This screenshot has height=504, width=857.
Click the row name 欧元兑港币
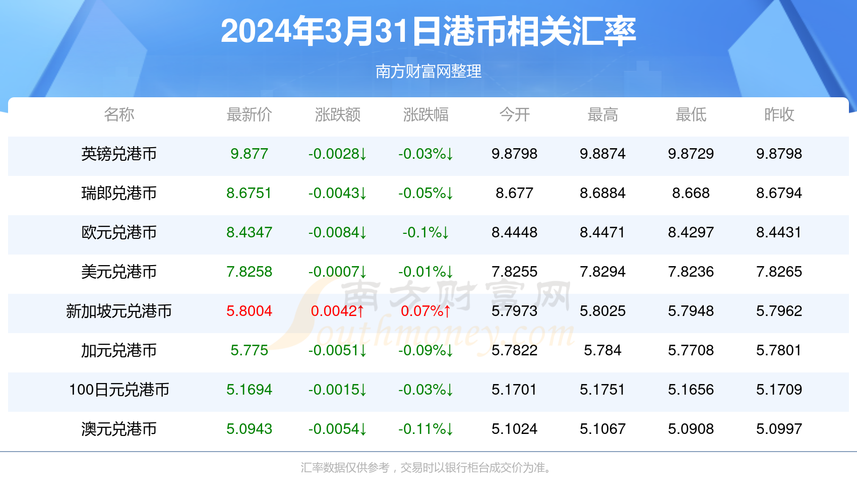pos(119,232)
